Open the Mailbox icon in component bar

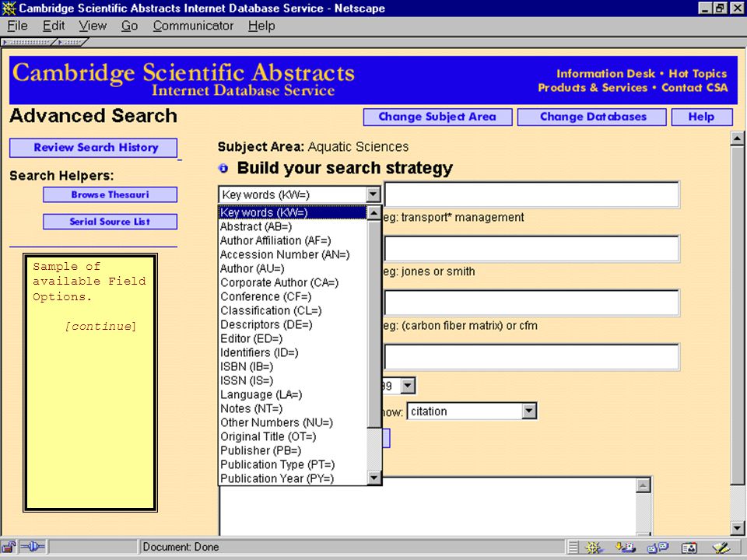[626, 548]
